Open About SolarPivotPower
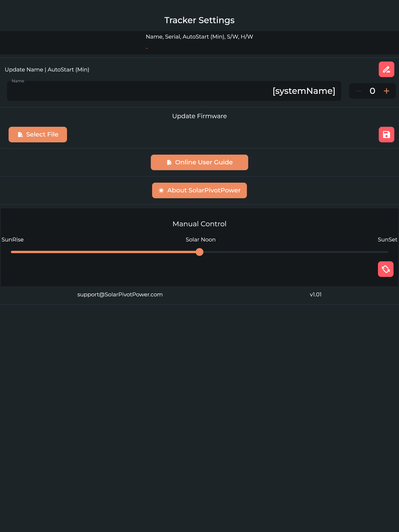This screenshot has height=532, width=399. click(199, 190)
